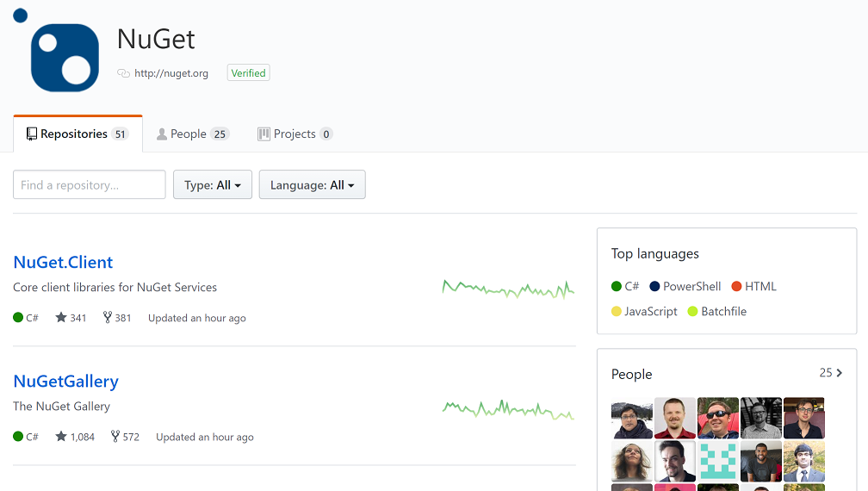The image size is (868, 491).
Task: Click the Verified badge
Action: [x=249, y=73]
